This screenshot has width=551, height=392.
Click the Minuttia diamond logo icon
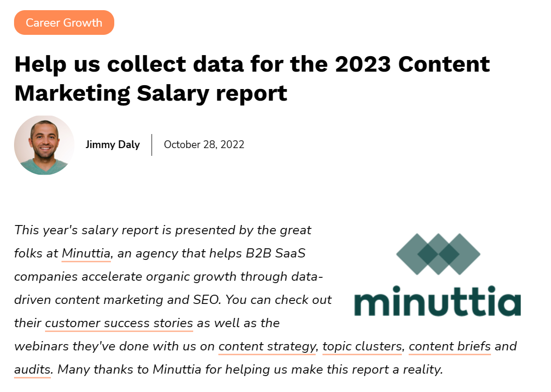click(x=438, y=254)
